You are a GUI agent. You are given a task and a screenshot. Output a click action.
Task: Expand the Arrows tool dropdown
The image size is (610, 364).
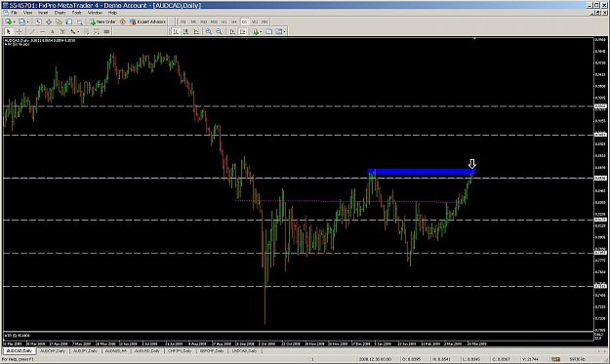[x=78, y=32]
